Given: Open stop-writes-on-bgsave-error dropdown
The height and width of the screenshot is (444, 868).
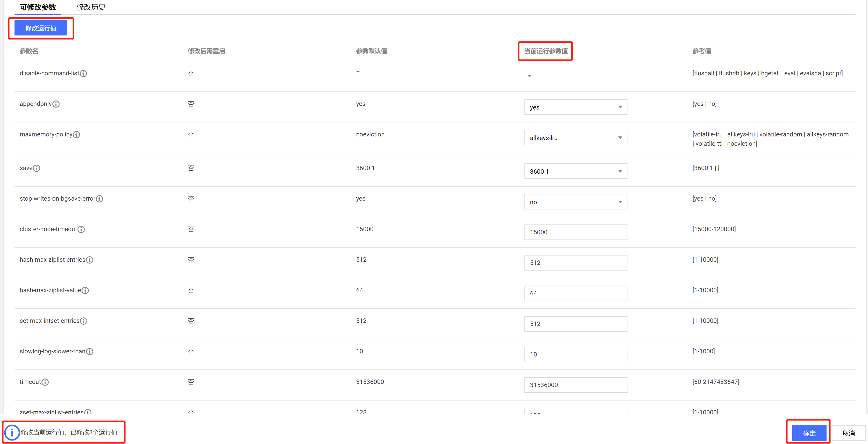Looking at the screenshot, I should click(x=575, y=202).
